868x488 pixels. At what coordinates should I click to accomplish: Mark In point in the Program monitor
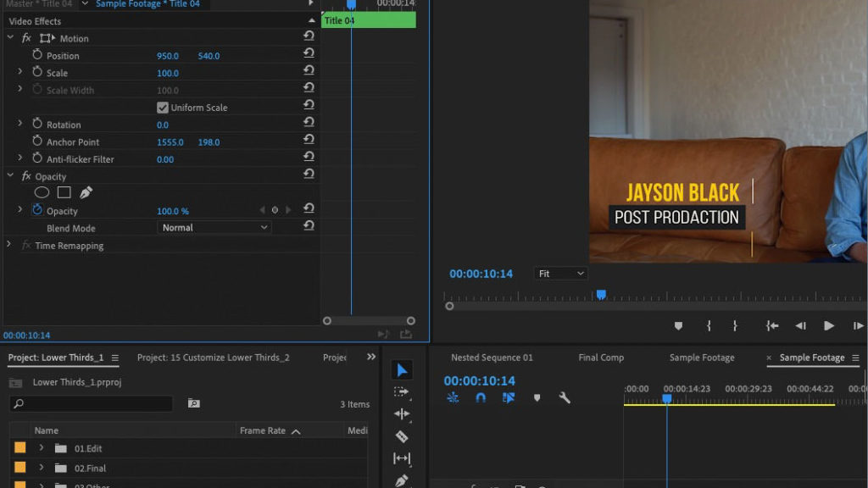point(709,326)
